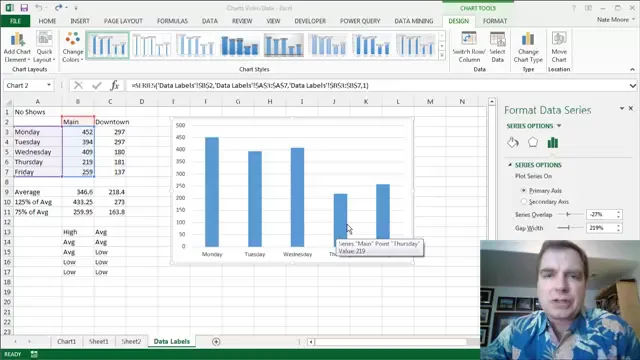The width and height of the screenshot is (640, 360).
Task: Collapse the ribbon with the caret
Action: point(632,69)
